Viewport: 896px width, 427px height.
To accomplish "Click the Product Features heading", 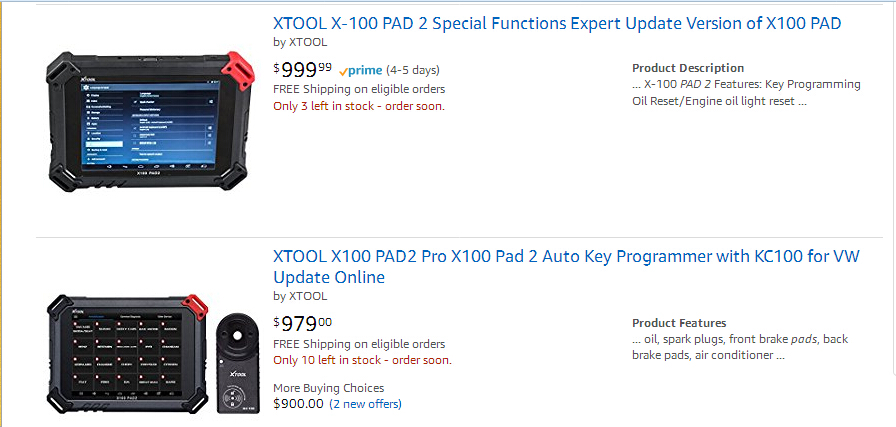I will click(679, 323).
